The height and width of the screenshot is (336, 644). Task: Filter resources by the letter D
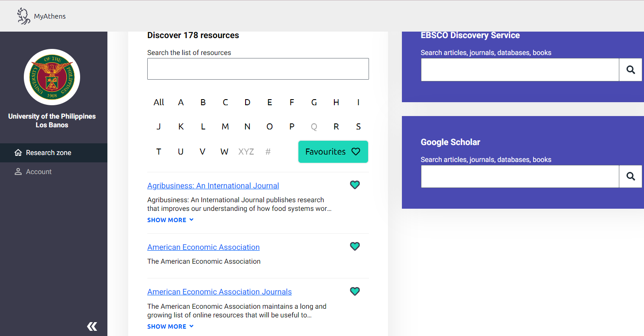247,102
